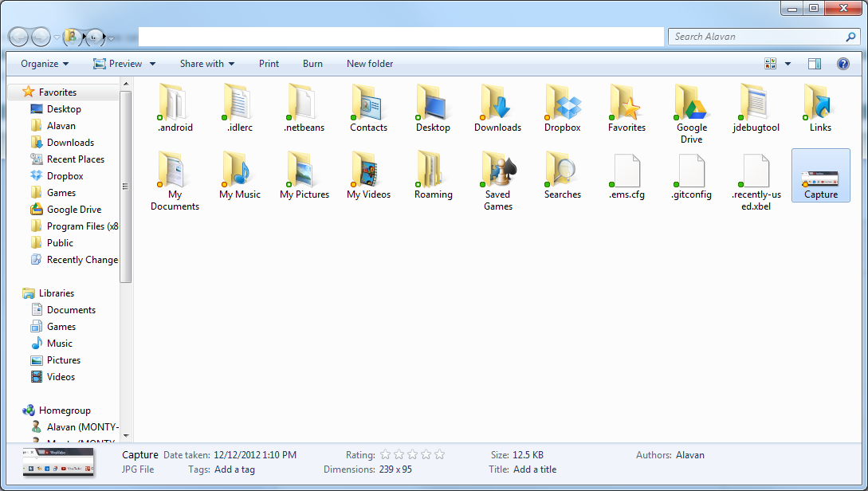Open the Searches folder
The height and width of the screenshot is (491, 868).
[x=563, y=175]
